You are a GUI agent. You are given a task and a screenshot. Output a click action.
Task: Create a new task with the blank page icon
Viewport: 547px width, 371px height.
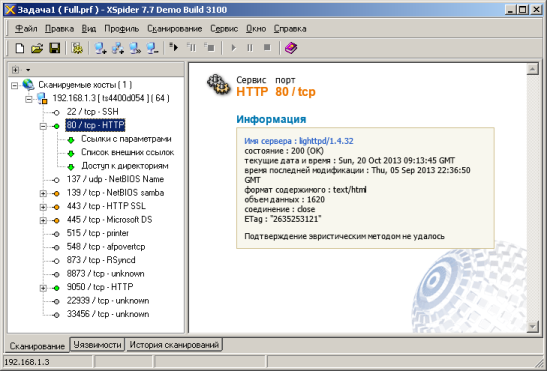pyautogui.click(x=20, y=48)
